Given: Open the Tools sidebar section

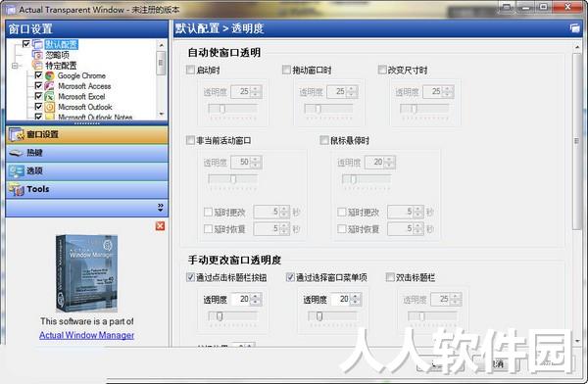Looking at the screenshot, I should pos(87,189).
